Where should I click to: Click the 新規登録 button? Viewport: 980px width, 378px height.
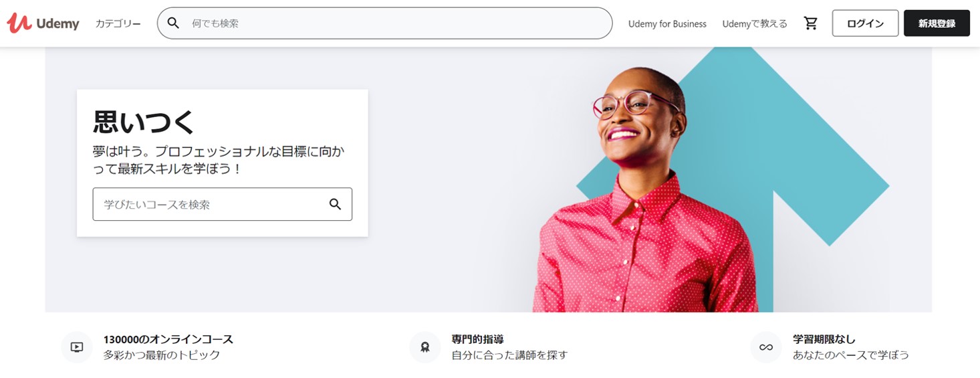(937, 23)
